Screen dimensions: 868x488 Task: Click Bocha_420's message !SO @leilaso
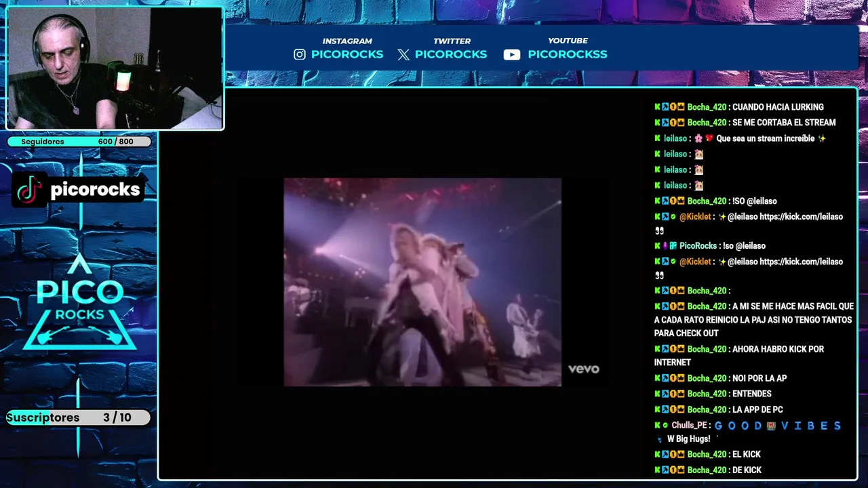pyautogui.click(x=755, y=201)
